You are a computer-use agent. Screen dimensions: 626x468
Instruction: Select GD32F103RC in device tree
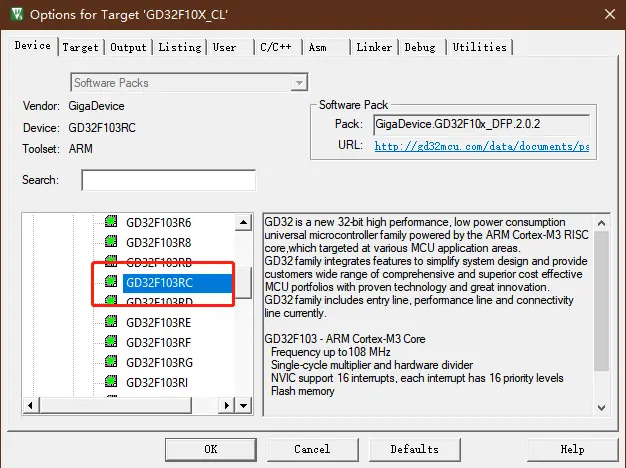[x=177, y=283]
